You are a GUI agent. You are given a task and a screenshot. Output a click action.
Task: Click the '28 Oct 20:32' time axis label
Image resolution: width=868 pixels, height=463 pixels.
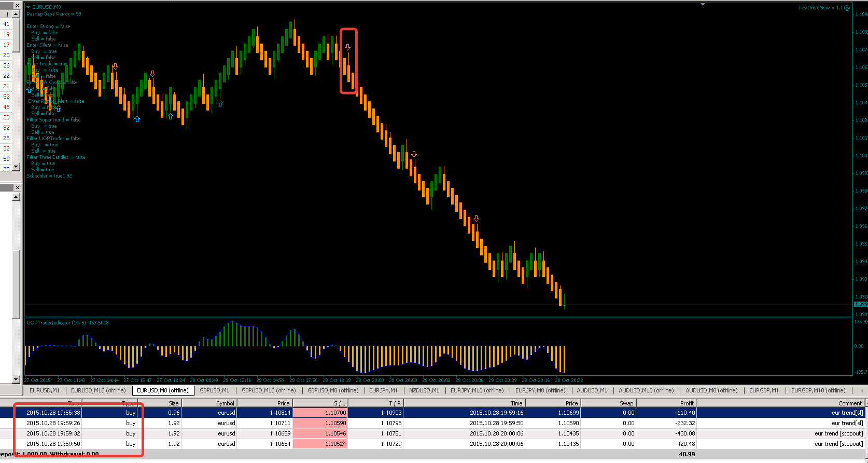[x=569, y=380]
